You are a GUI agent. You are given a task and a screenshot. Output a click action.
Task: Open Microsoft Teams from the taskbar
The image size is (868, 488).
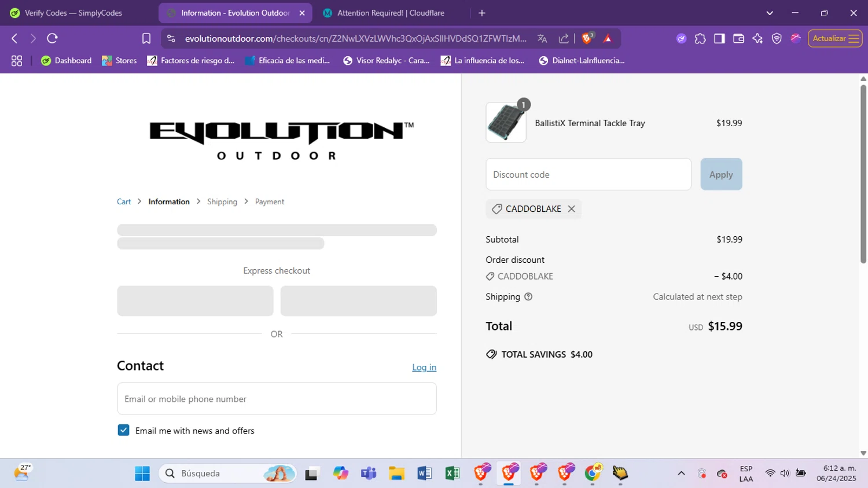tap(369, 474)
